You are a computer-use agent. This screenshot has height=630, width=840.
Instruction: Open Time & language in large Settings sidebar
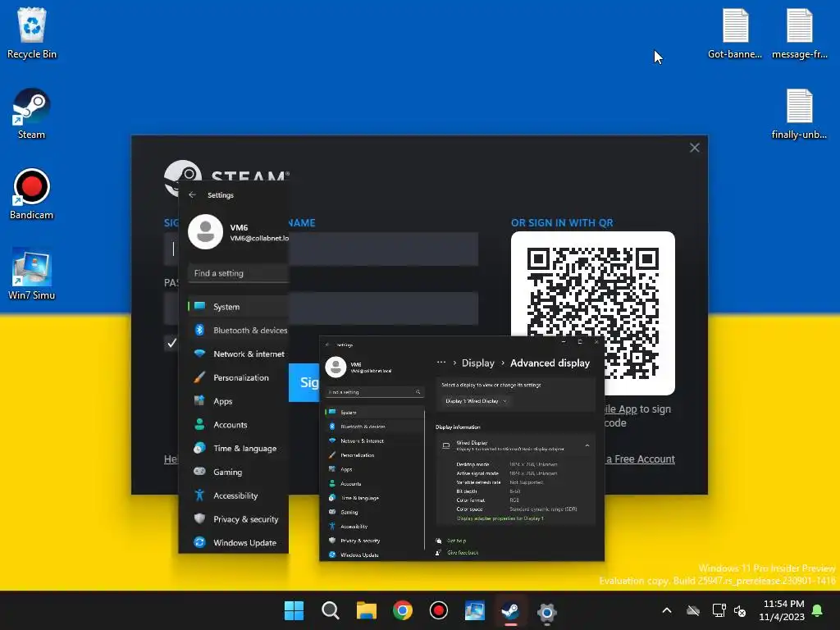(239, 448)
